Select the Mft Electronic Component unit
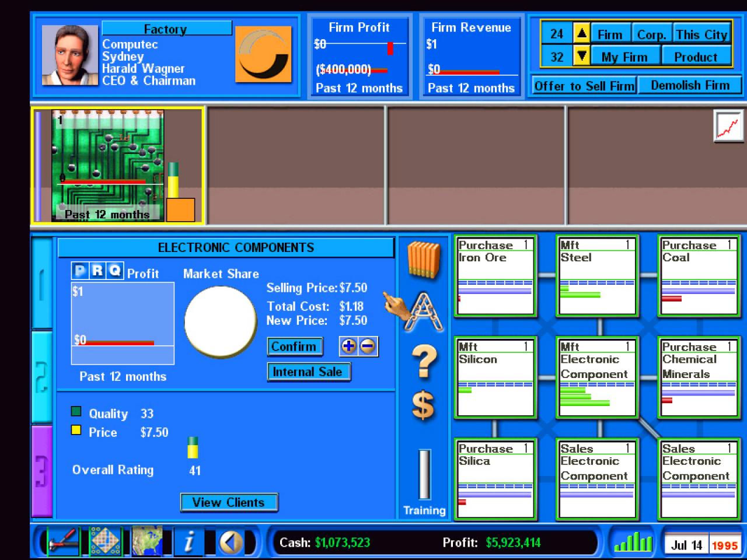 tap(597, 377)
